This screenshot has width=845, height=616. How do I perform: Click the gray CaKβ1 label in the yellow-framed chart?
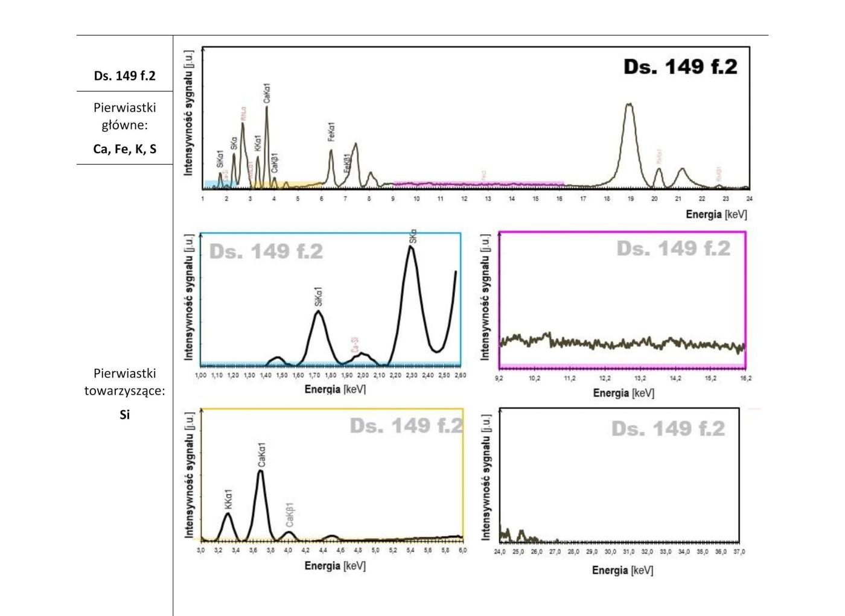click(290, 515)
